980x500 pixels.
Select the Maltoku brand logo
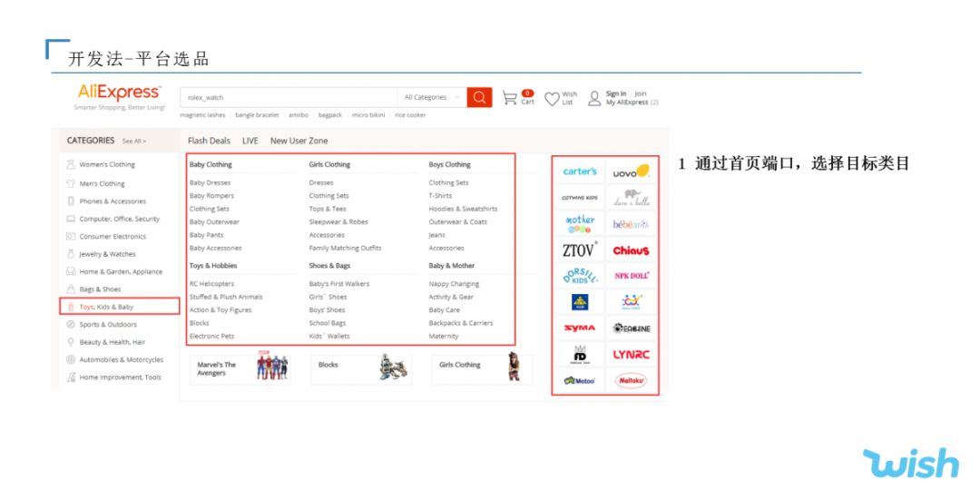coord(631,380)
